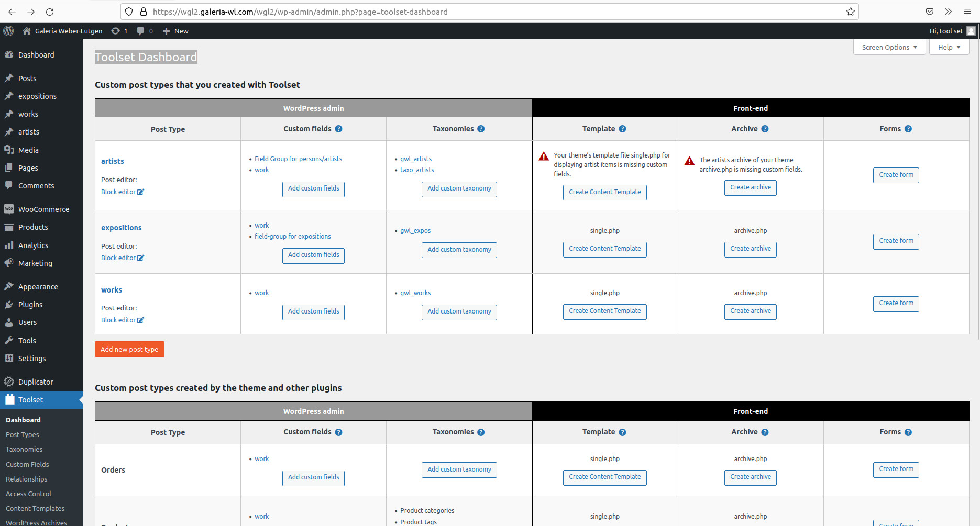980x526 pixels.
Task: Click the Block editor edit icon for expositions
Action: (140, 258)
